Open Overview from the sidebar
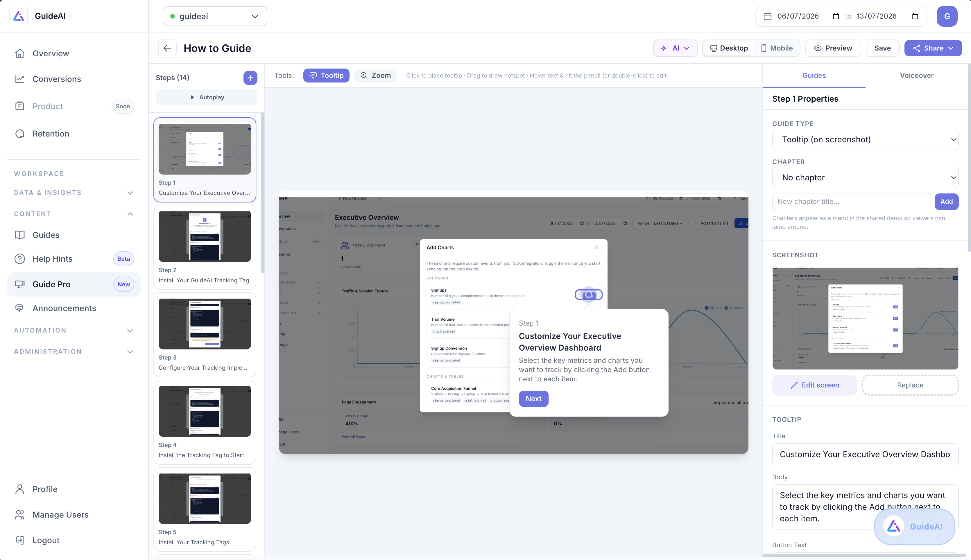Image resolution: width=971 pixels, height=560 pixels. point(74,53)
